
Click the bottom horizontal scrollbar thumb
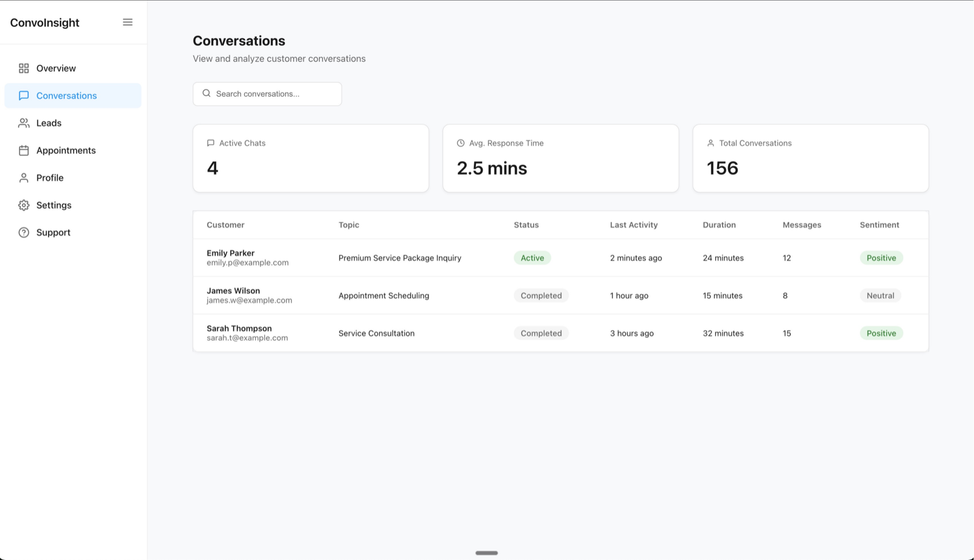click(486, 553)
